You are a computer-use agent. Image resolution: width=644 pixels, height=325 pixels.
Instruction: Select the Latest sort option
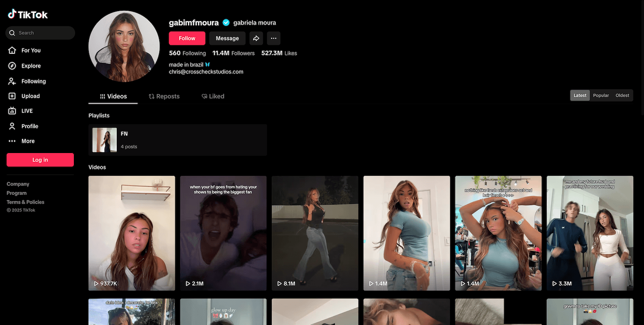click(x=580, y=95)
